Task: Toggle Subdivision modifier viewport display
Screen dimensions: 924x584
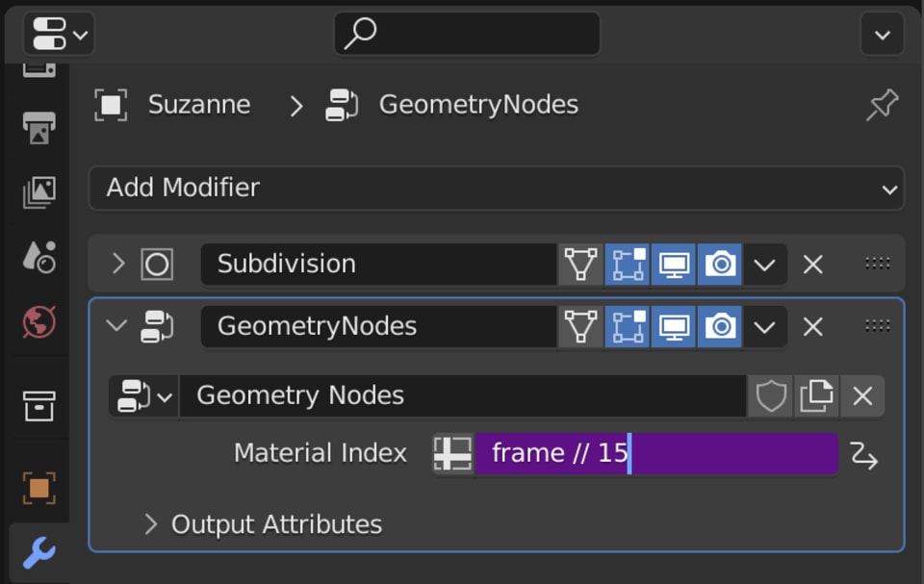Action: pos(673,264)
